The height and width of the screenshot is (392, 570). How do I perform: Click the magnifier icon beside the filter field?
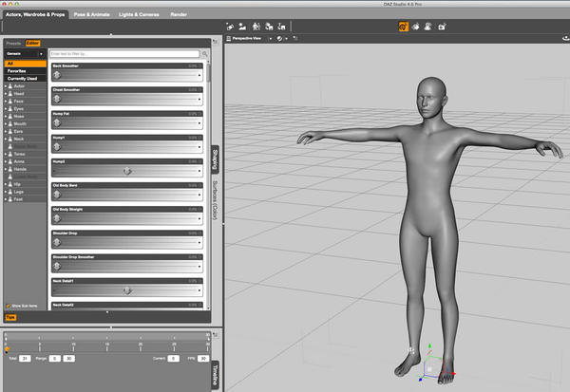(x=204, y=54)
